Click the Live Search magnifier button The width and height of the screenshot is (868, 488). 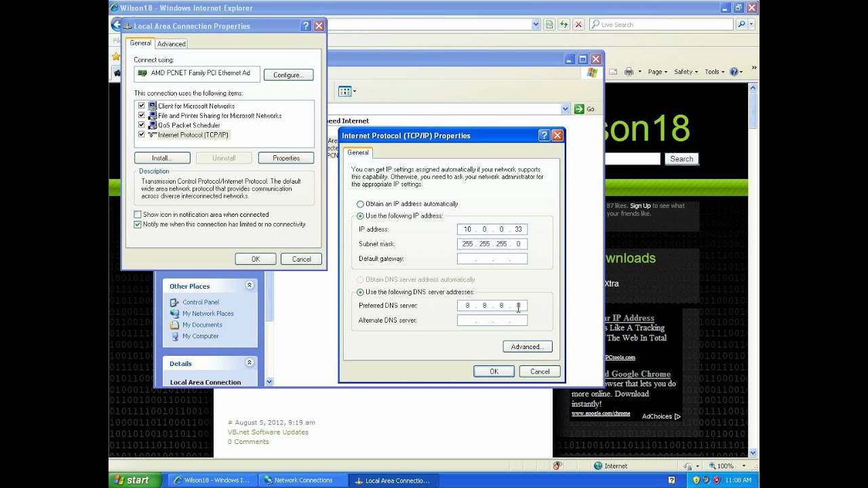coord(741,24)
